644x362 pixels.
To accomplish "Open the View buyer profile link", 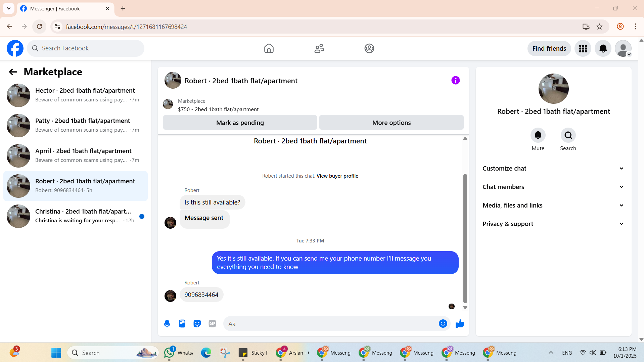I will pyautogui.click(x=337, y=176).
